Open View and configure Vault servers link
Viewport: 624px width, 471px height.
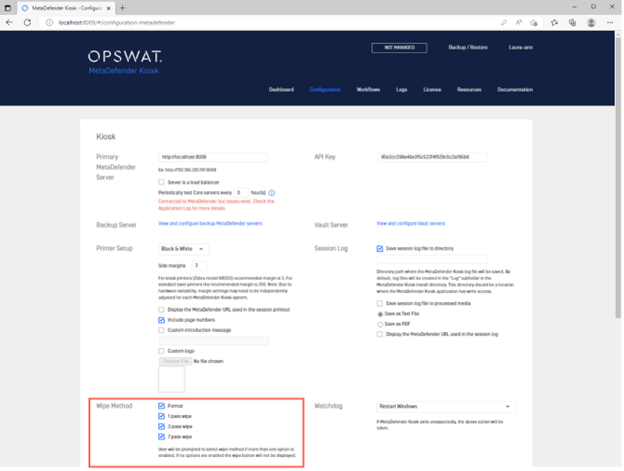pos(411,224)
